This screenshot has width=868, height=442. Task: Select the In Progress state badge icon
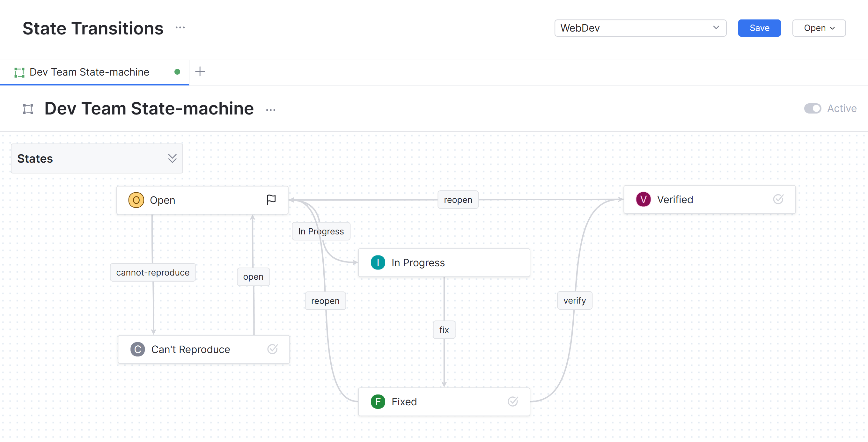(x=377, y=262)
